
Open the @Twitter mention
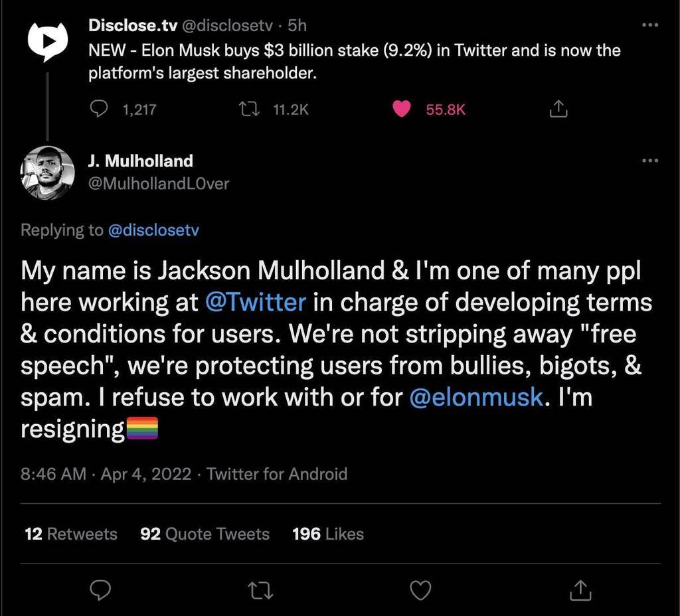coord(256,302)
